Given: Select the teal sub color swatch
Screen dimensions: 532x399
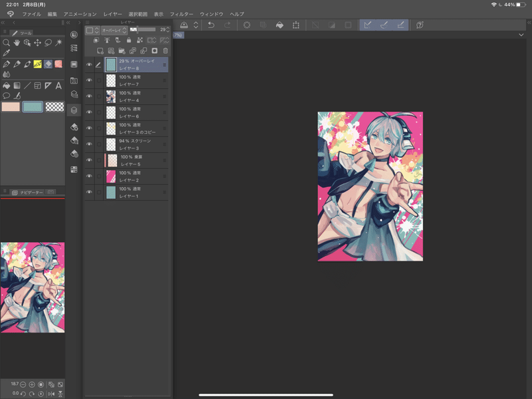Looking at the screenshot, I should click(x=33, y=107).
